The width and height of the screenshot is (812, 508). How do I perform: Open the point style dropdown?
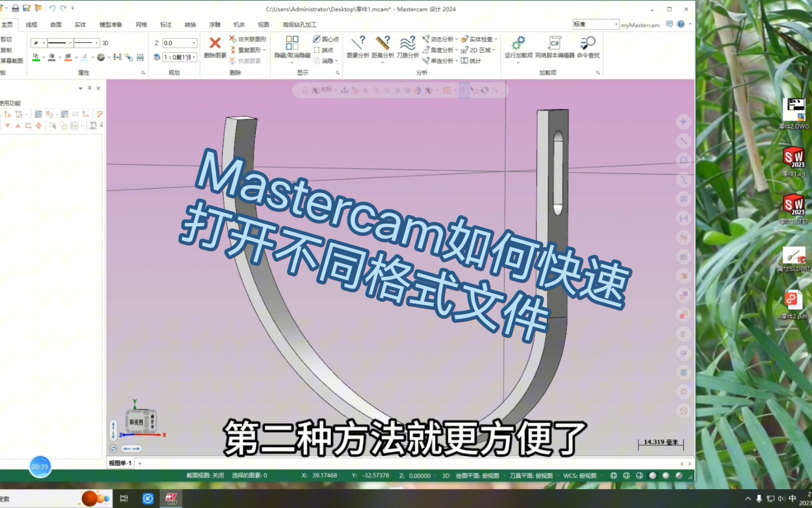pyautogui.click(x=44, y=43)
